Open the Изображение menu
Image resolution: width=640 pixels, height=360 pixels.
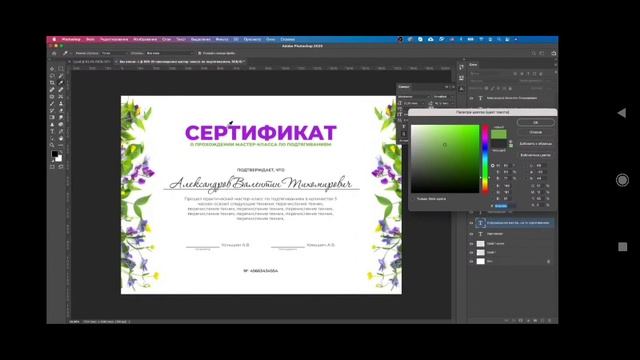pos(145,39)
